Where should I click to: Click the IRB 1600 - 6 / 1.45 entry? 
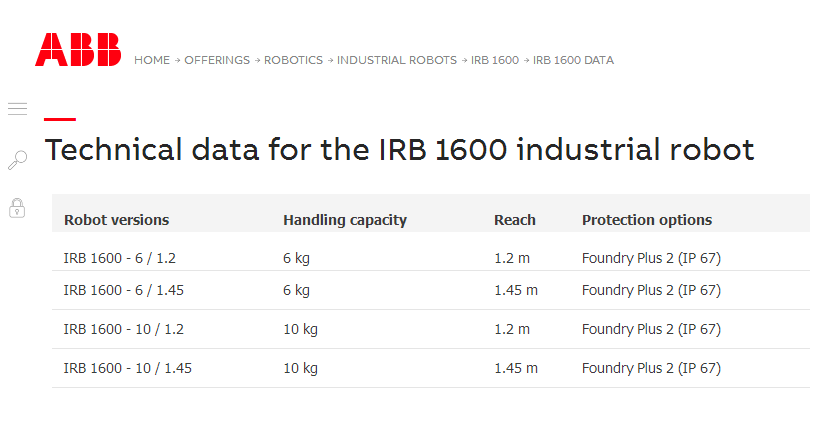pos(124,290)
